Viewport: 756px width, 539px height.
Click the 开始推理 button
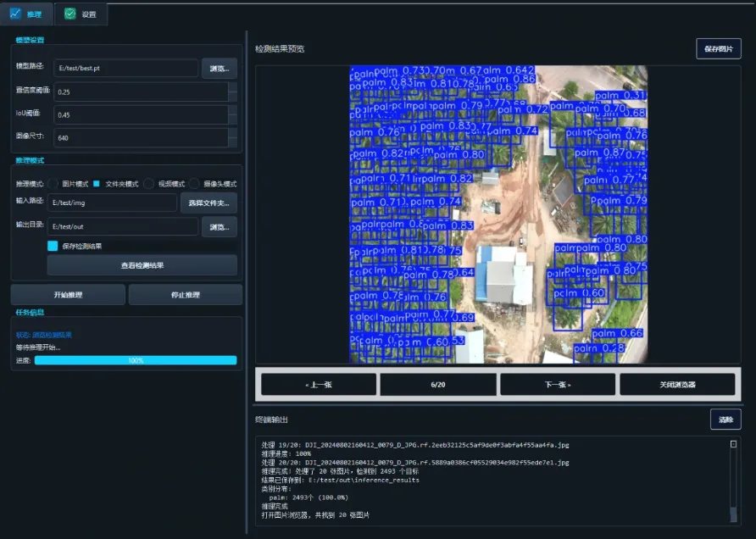point(68,295)
